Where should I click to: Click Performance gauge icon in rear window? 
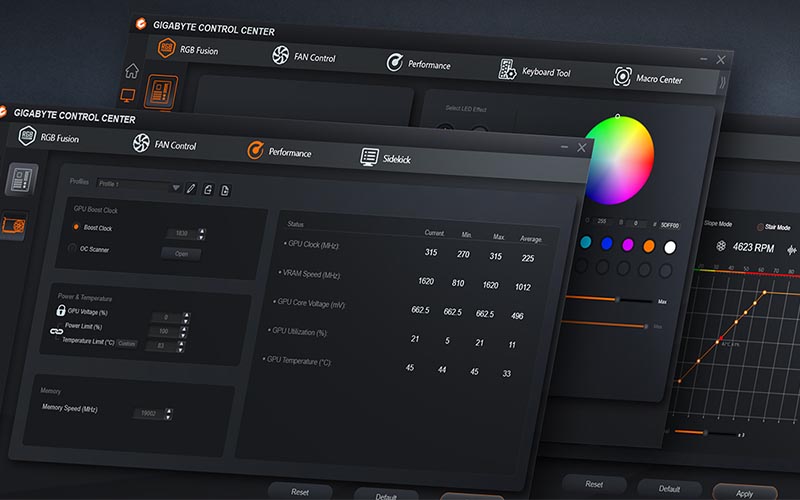pos(394,62)
